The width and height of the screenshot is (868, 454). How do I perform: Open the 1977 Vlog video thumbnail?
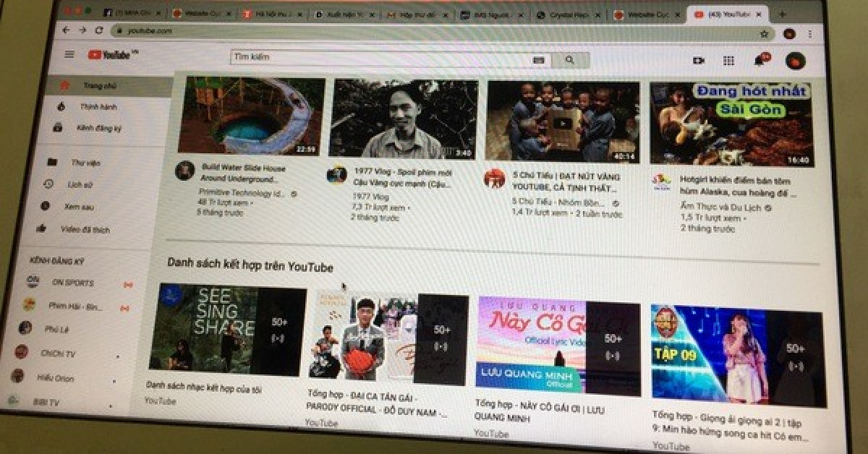403,119
